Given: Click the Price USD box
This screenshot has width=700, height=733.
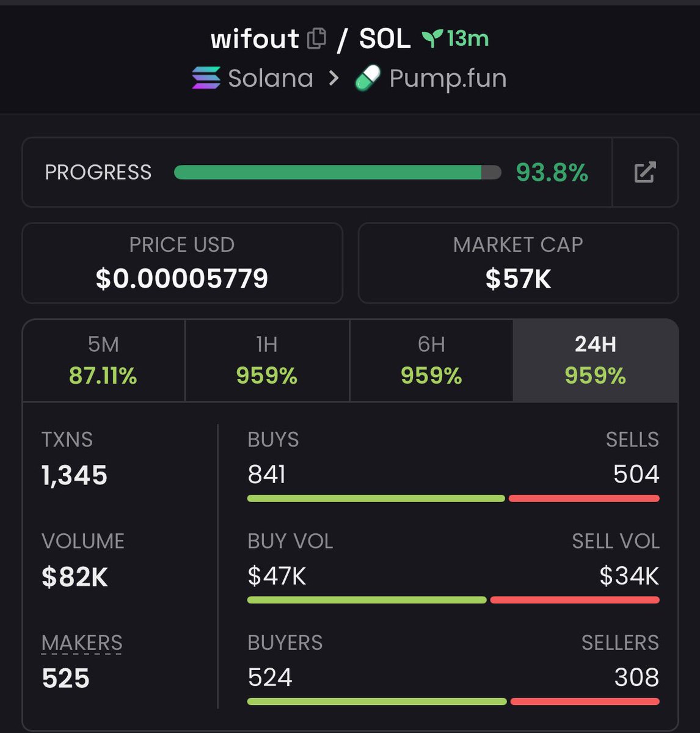Looking at the screenshot, I should [182, 263].
